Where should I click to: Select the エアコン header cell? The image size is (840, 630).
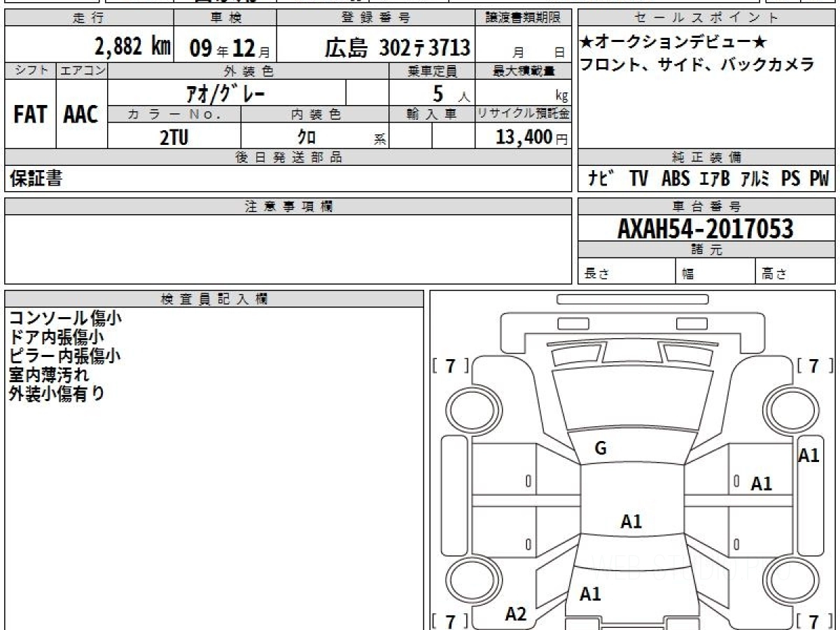tap(82, 71)
